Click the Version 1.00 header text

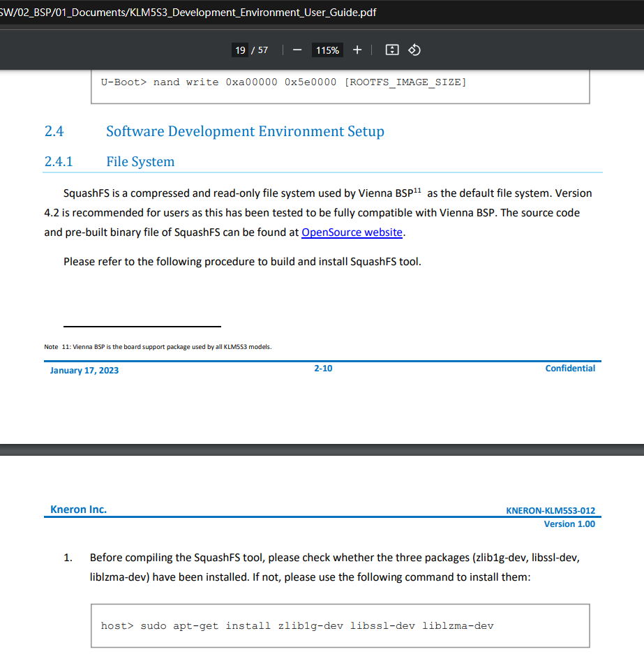click(x=569, y=524)
